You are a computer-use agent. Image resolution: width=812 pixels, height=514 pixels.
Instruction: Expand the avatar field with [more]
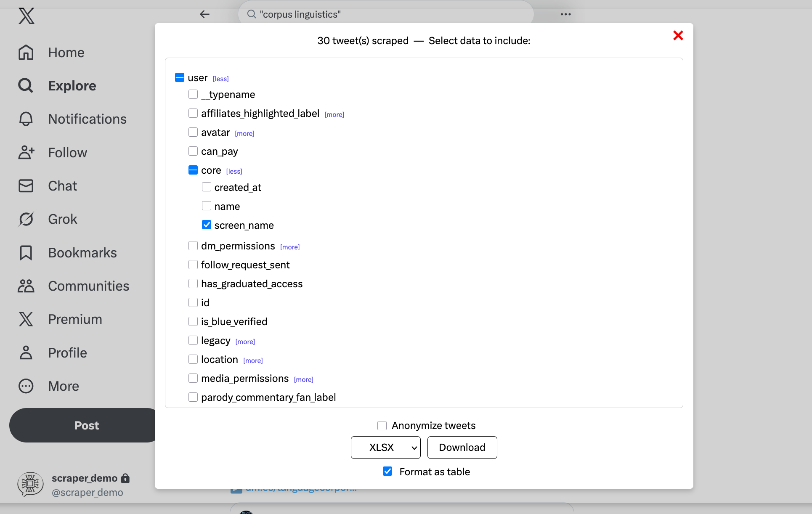[244, 133]
